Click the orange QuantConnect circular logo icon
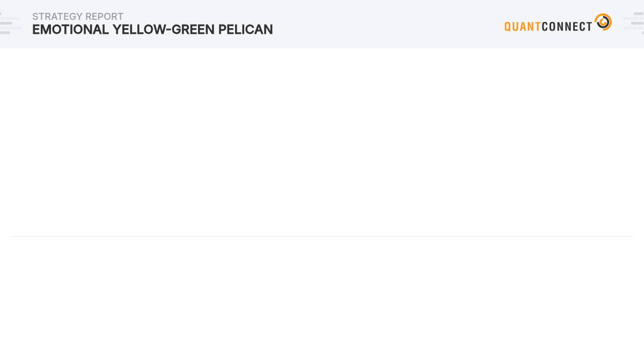644x338 pixels. click(603, 22)
